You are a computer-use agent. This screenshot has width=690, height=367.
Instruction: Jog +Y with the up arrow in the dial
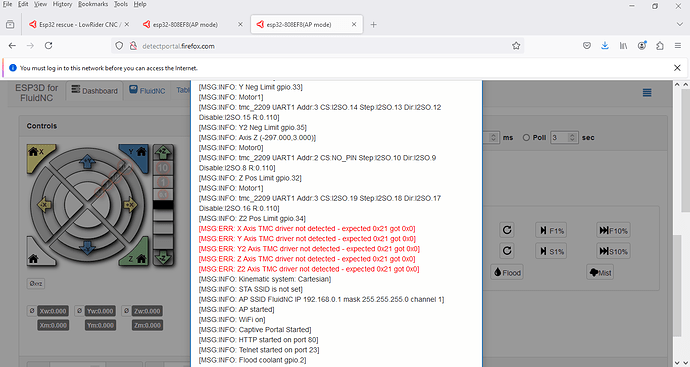pyautogui.click(x=87, y=162)
